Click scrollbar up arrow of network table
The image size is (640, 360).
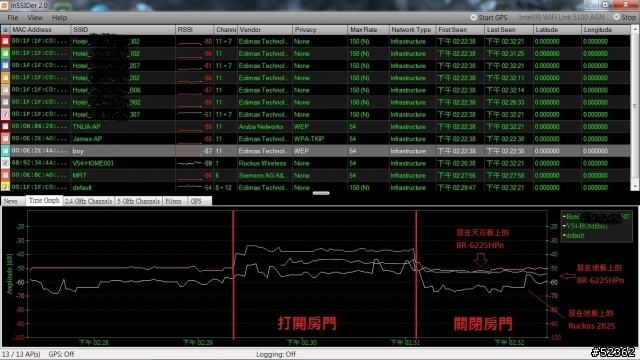pos(635,29)
